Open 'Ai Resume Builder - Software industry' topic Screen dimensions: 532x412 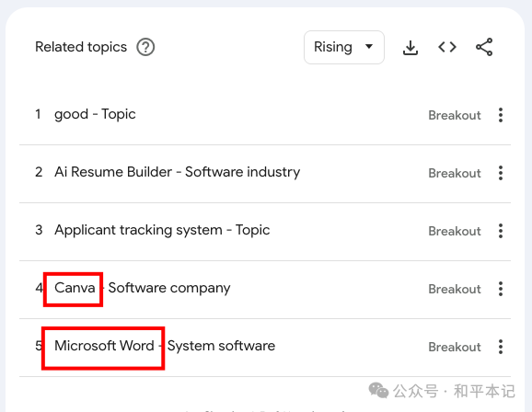[177, 172]
